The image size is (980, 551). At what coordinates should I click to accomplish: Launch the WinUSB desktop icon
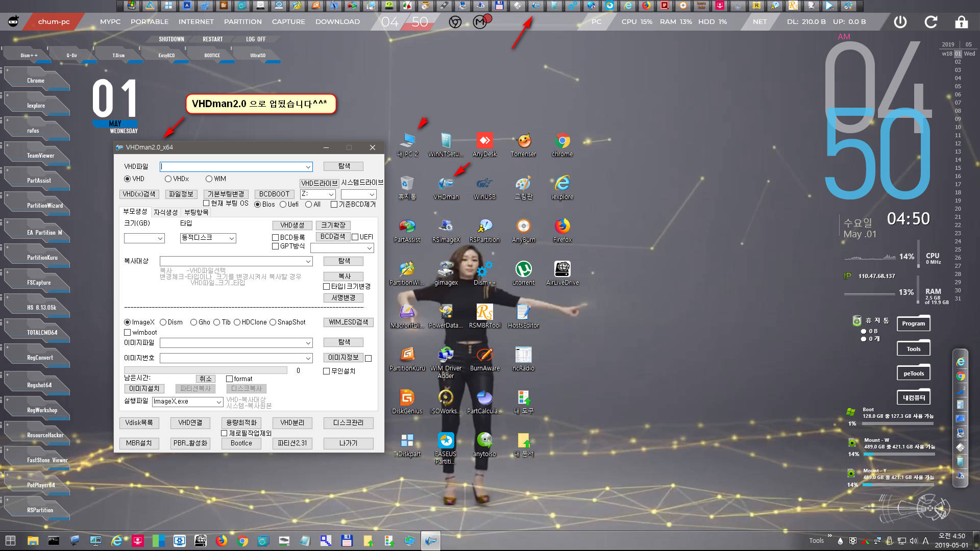tap(484, 188)
